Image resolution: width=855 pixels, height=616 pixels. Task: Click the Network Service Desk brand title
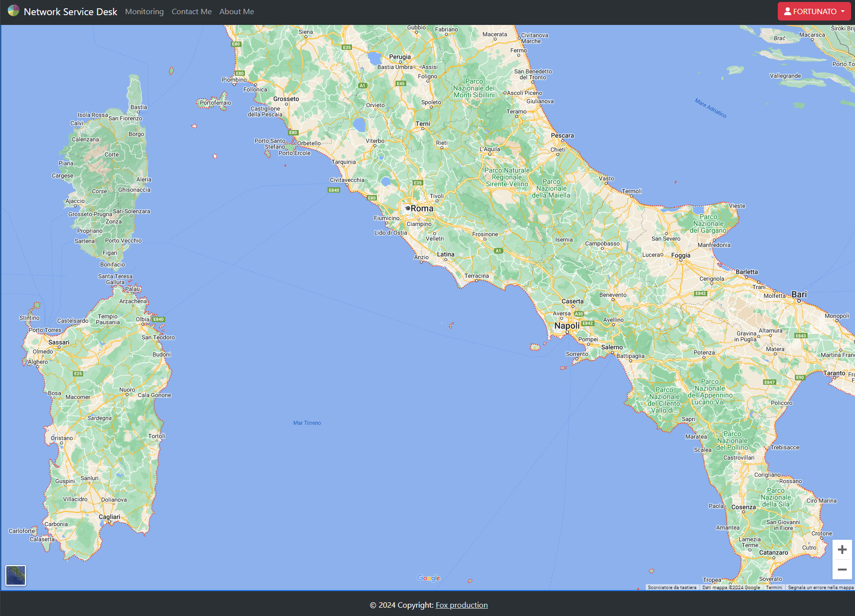click(70, 12)
